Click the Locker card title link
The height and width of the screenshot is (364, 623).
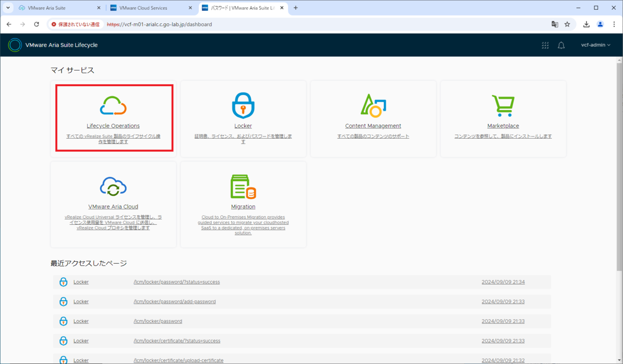243,126
